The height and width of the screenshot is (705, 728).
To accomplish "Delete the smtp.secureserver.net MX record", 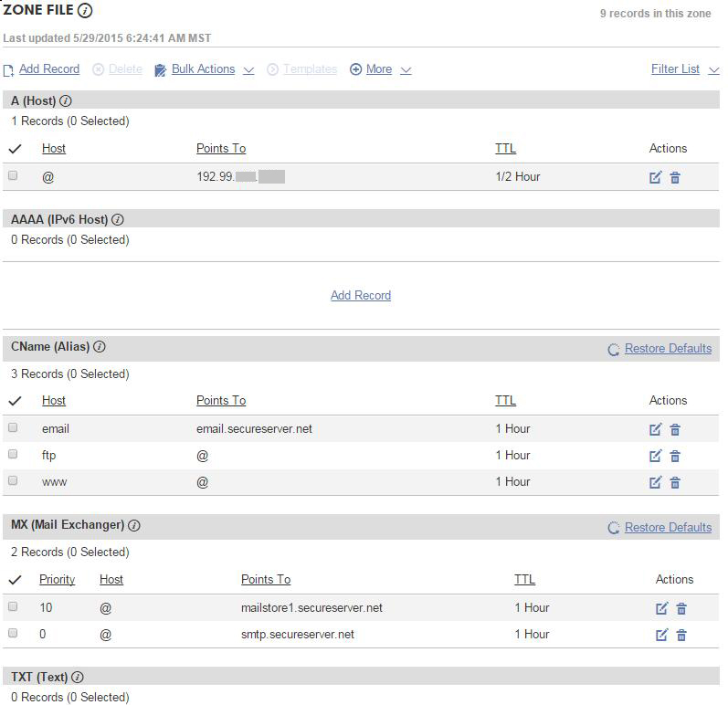I will click(x=681, y=635).
